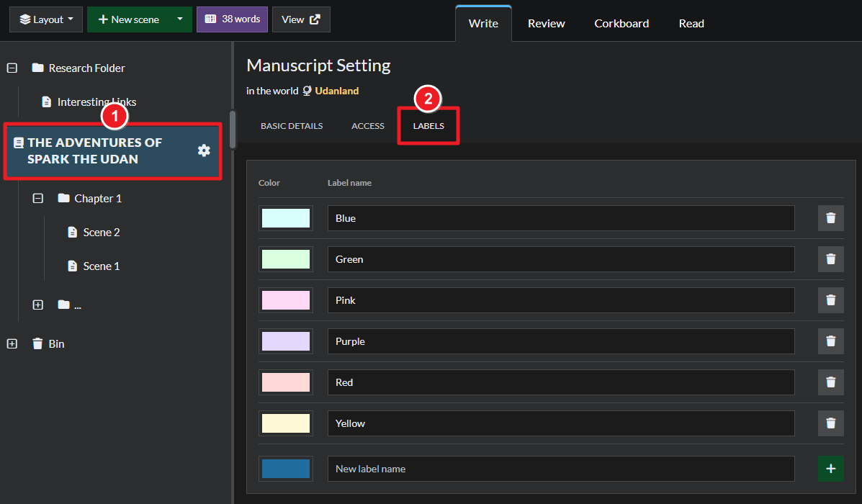Follow the Udanland world link
This screenshot has width=862, height=504.
pyautogui.click(x=336, y=91)
